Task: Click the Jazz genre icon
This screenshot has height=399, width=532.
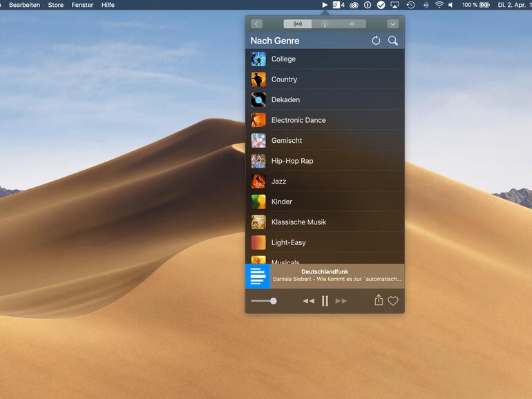Action: (x=258, y=182)
